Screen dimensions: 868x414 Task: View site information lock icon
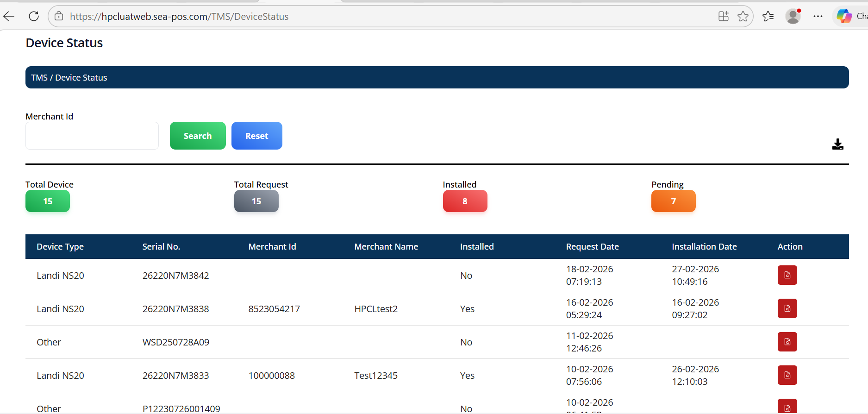(x=59, y=17)
